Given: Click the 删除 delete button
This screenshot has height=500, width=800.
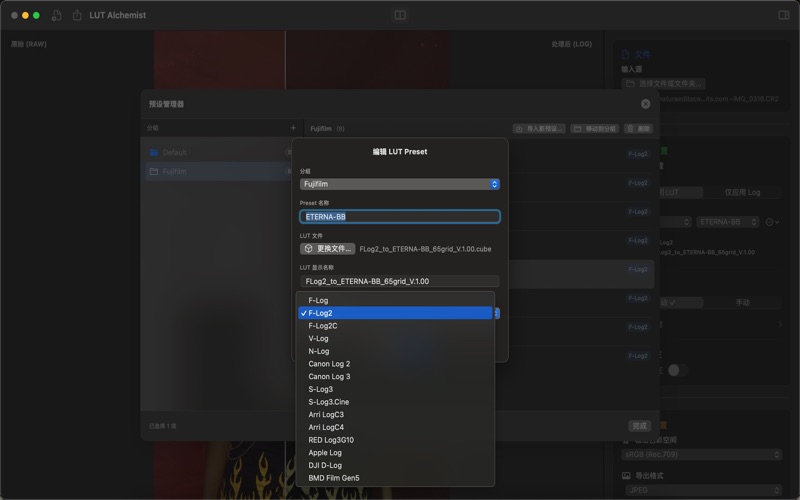Looking at the screenshot, I should [638, 129].
